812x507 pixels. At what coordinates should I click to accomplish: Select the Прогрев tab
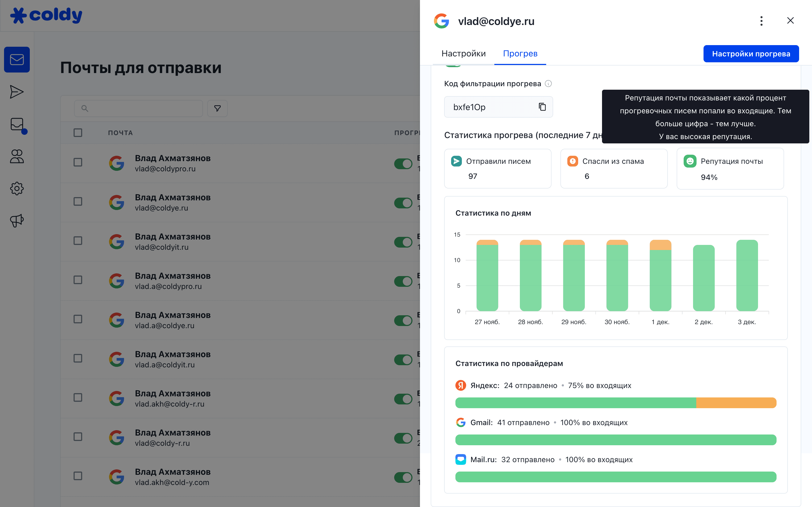(520, 54)
